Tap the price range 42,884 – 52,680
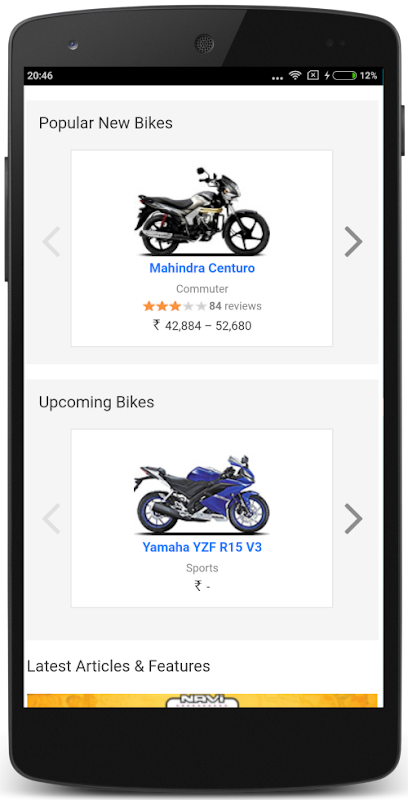This screenshot has width=408, height=800. tap(202, 326)
